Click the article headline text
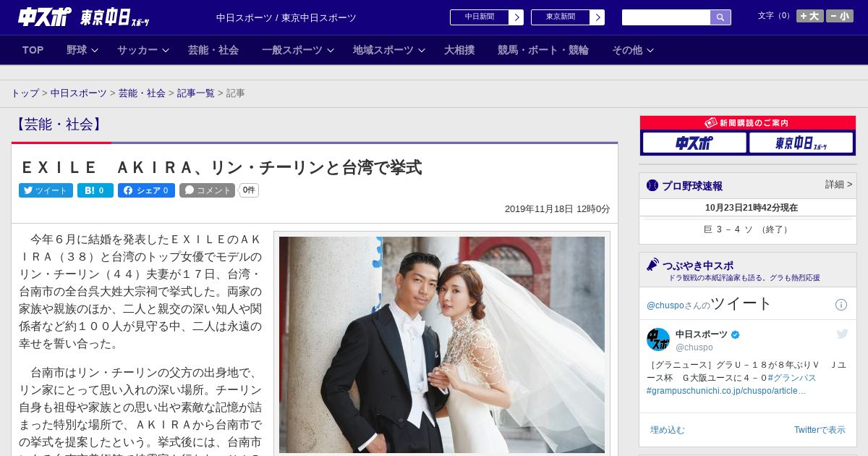Screen dimensions: 868x456 (x=221, y=167)
